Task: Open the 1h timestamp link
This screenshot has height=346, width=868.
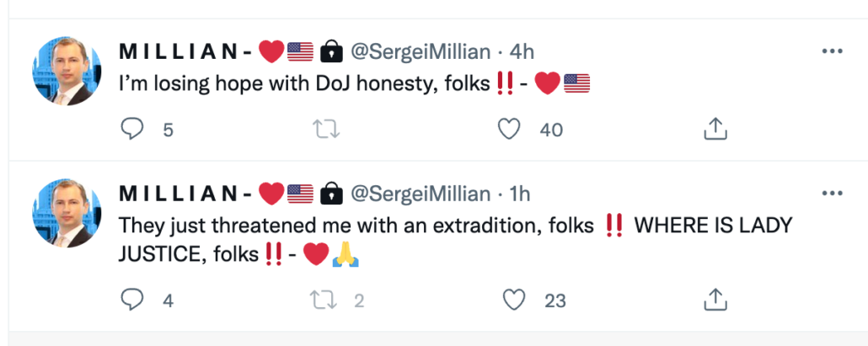Action: click(x=520, y=194)
